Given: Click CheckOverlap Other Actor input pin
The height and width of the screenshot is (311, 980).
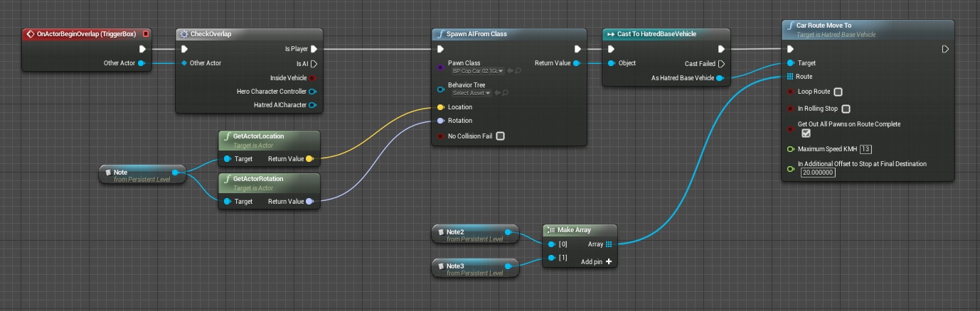Looking at the screenshot, I should click(x=184, y=63).
